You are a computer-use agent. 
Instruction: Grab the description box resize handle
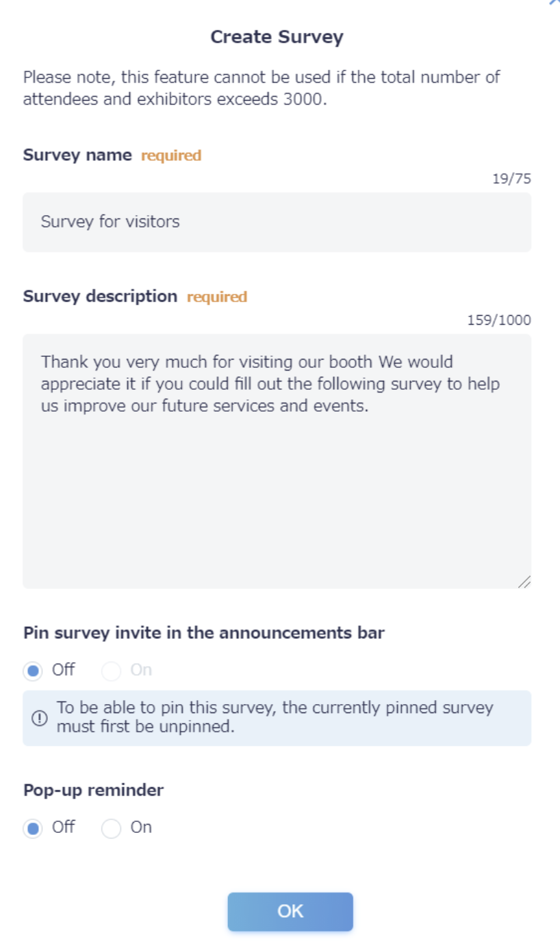[524, 582]
